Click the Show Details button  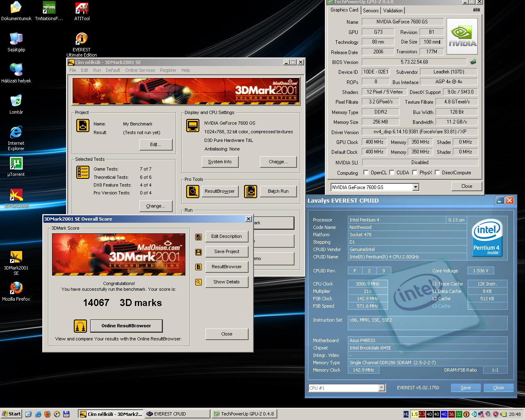click(x=226, y=282)
